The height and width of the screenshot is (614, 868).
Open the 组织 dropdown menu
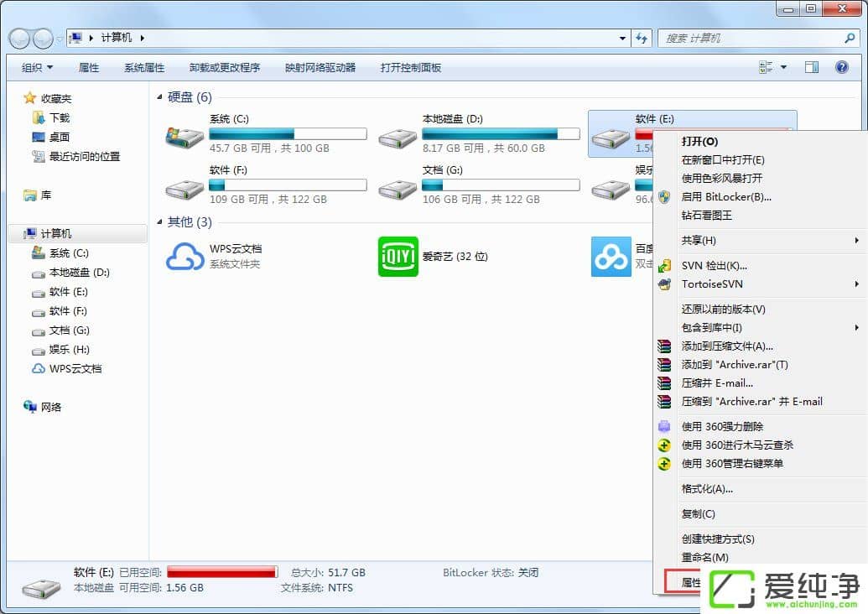pos(37,67)
